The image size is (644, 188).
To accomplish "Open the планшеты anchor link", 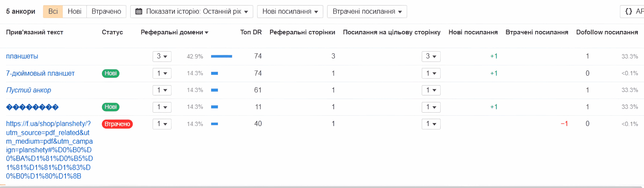I will pos(22,56).
